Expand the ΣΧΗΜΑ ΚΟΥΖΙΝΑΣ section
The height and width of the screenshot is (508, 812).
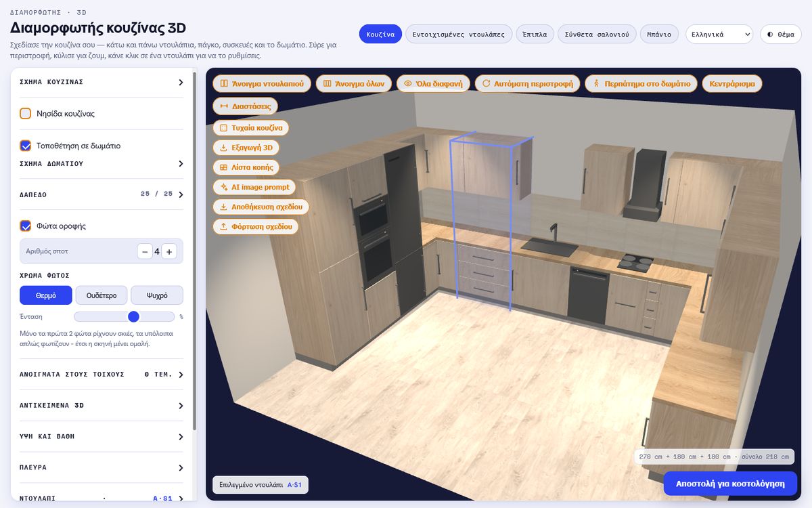(101, 82)
